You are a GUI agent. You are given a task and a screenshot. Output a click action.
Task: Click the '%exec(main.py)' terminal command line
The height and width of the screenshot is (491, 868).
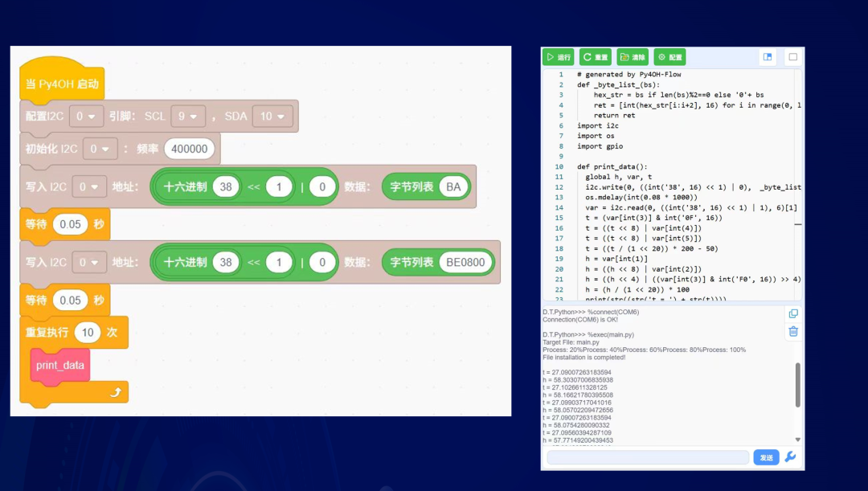click(x=588, y=334)
